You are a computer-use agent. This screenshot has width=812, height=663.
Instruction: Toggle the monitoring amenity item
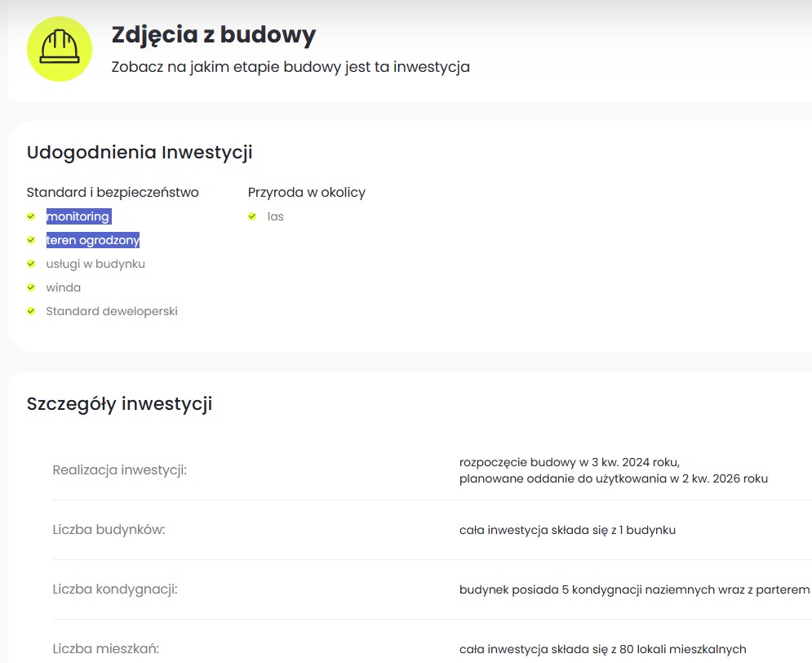pos(78,216)
